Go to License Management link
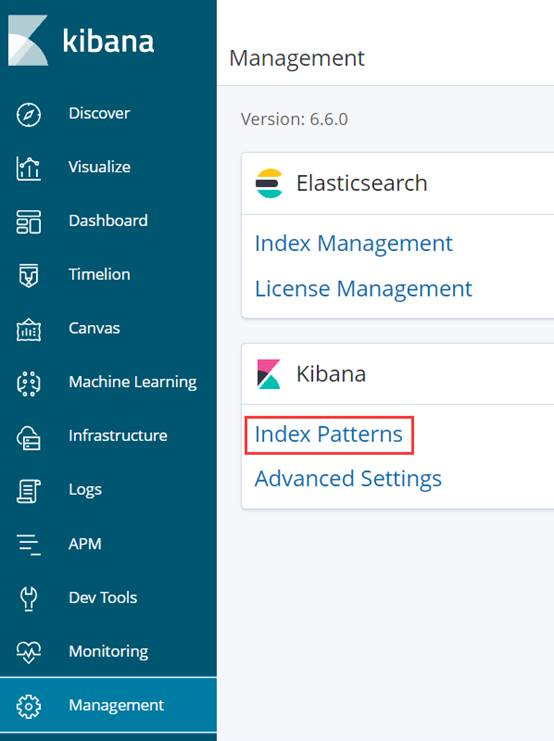Screen dimensions: 554x741 [x=363, y=289]
